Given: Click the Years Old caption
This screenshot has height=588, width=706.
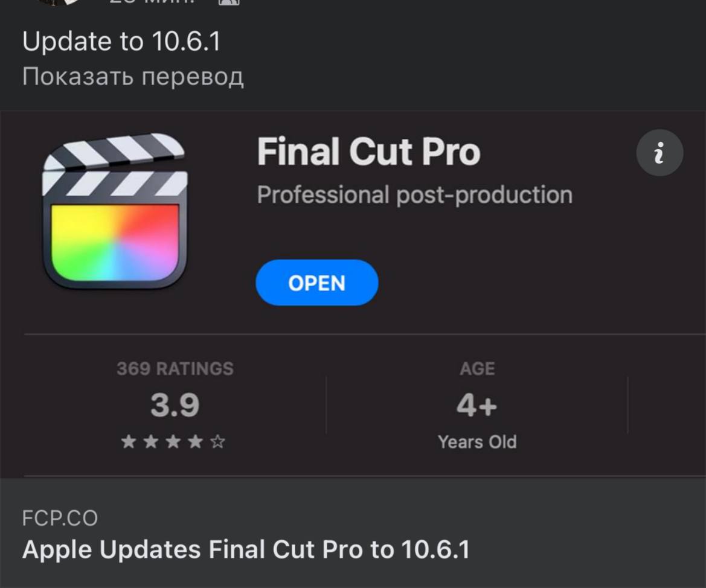Looking at the screenshot, I should (477, 442).
